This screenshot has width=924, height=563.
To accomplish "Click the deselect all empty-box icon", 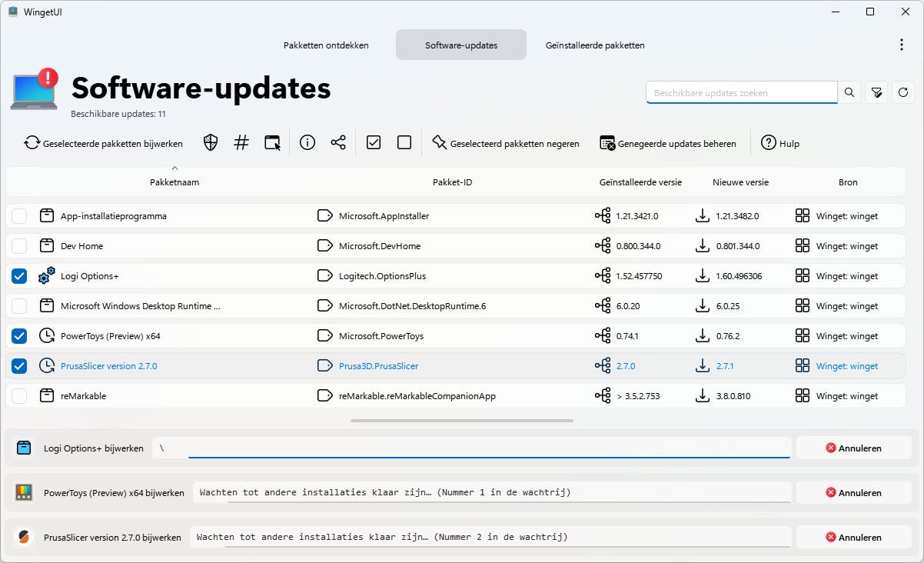I will point(404,142).
